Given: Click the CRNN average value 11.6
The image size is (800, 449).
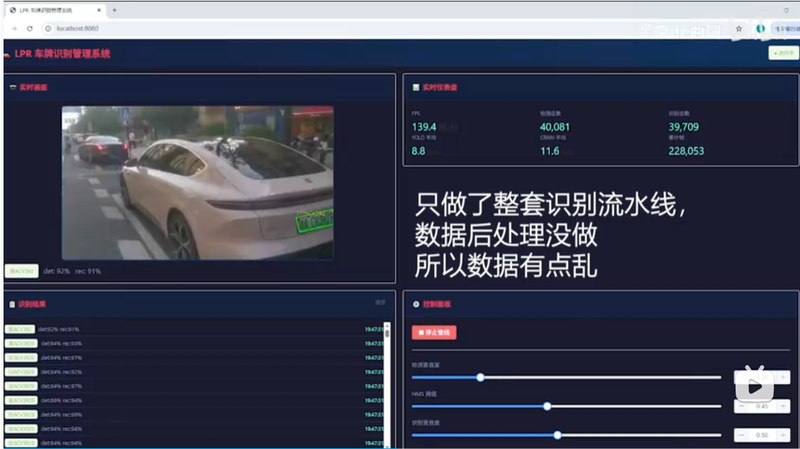Looking at the screenshot, I should click(549, 151).
